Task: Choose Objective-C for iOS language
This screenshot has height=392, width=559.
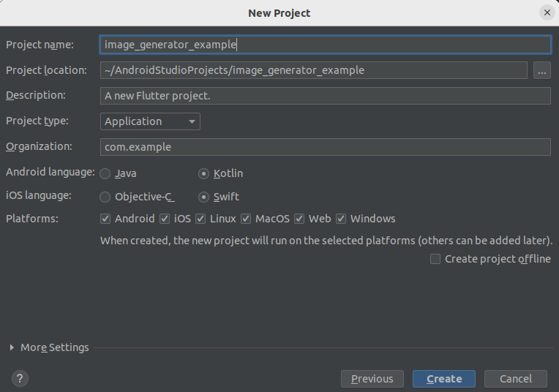Action: [x=105, y=197]
